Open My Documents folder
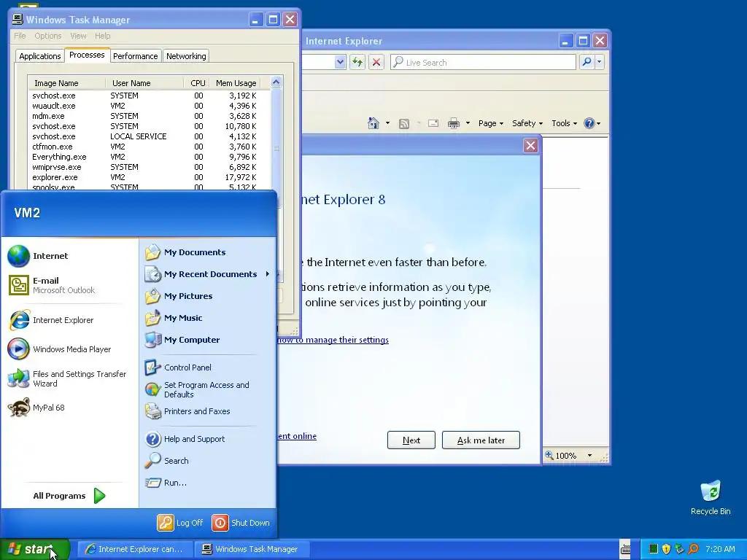The image size is (747, 560). 185,252
